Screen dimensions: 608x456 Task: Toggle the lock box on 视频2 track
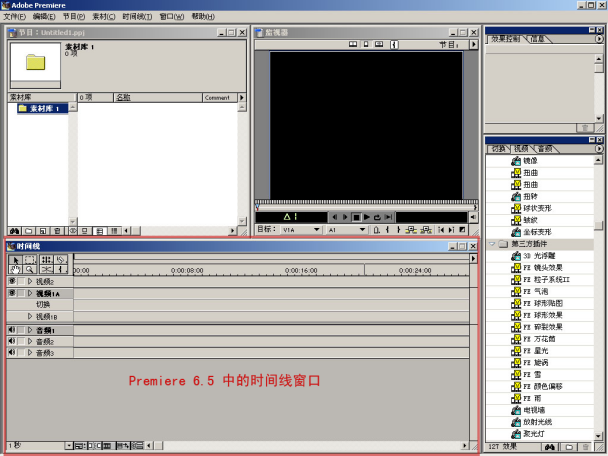pyautogui.click(x=21, y=281)
